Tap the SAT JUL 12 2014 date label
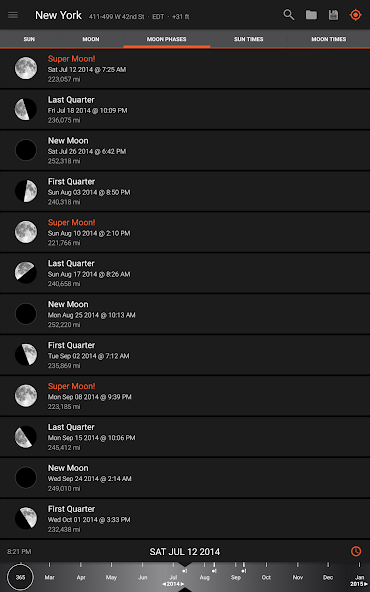The width and height of the screenshot is (370, 592). pyautogui.click(x=185, y=552)
